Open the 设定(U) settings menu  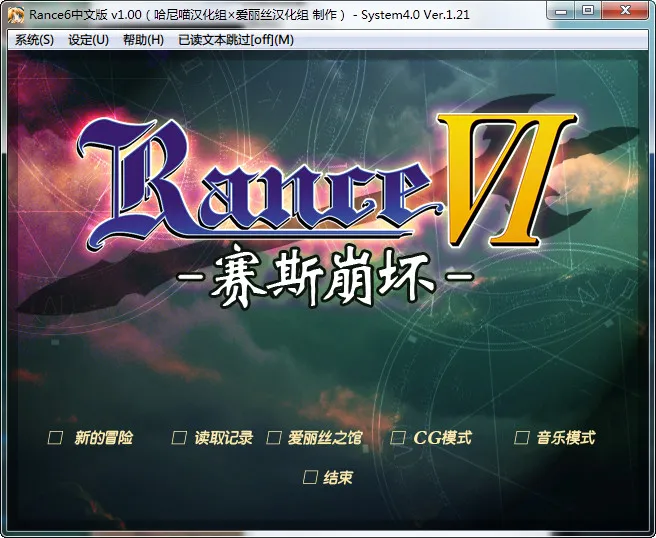click(88, 40)
